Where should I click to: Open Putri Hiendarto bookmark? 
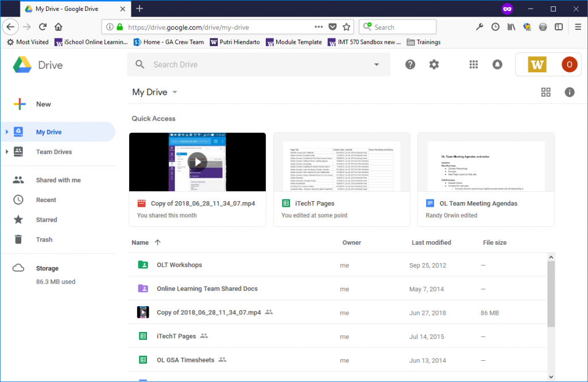point(235,42)
